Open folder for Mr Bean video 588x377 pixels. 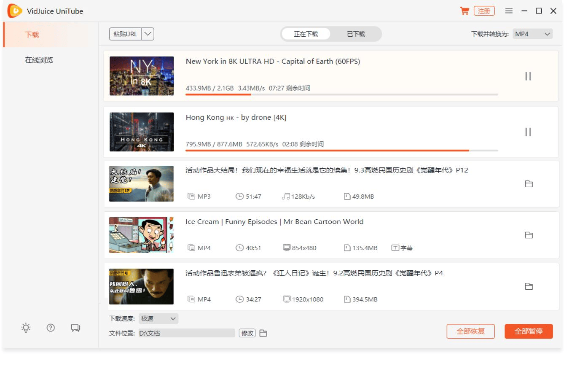click(x=529, y=235)
